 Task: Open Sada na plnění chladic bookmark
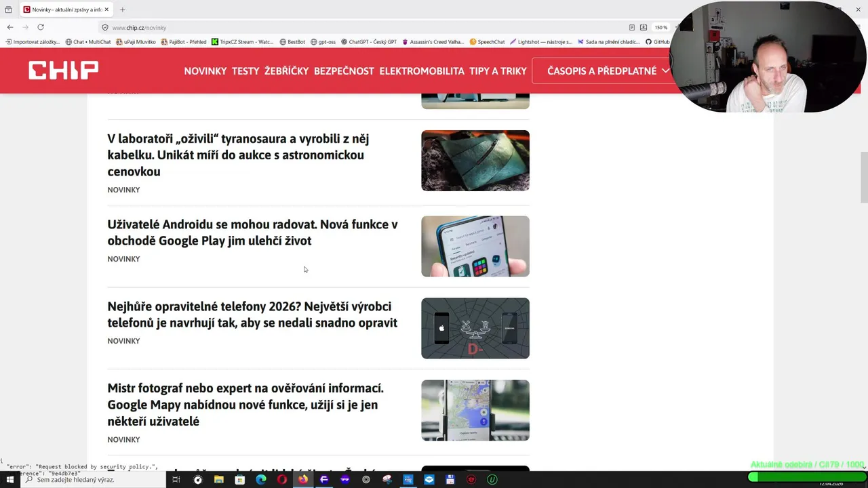[609, 42]
